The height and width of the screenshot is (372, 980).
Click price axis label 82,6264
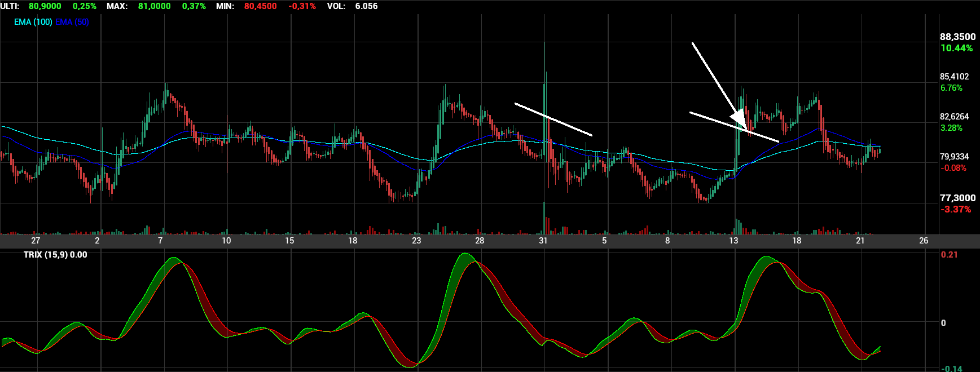(954, 117)
